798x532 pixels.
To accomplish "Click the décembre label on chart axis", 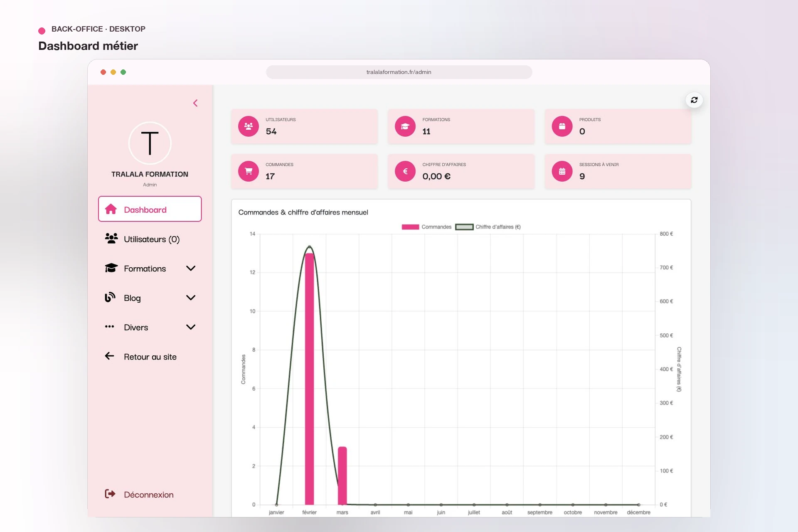I will click(x=638, y=512).
